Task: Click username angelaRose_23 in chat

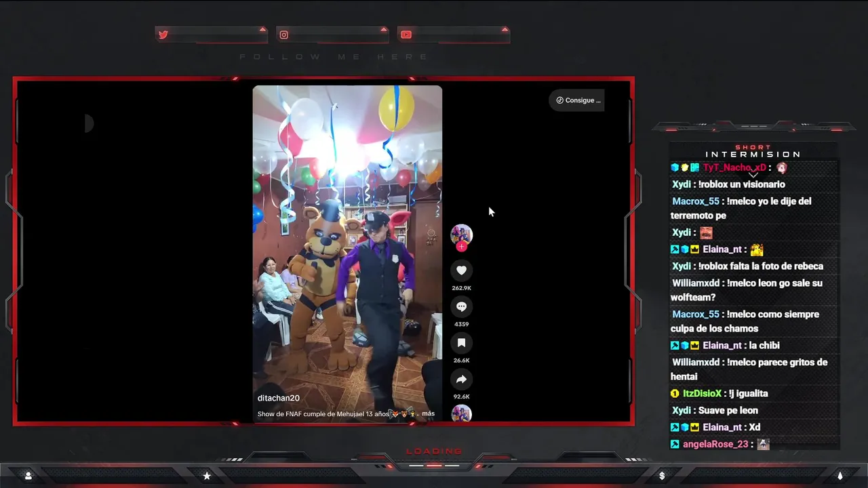Action: point(715,445)
